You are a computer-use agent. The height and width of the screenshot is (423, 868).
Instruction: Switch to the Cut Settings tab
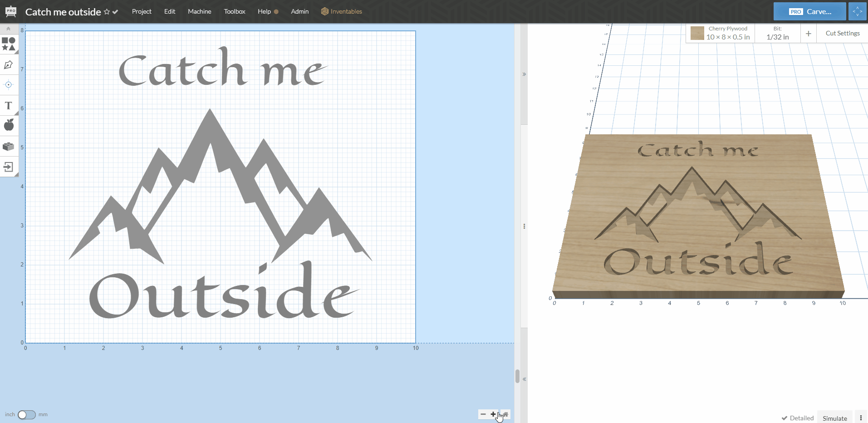coord(842,33)
